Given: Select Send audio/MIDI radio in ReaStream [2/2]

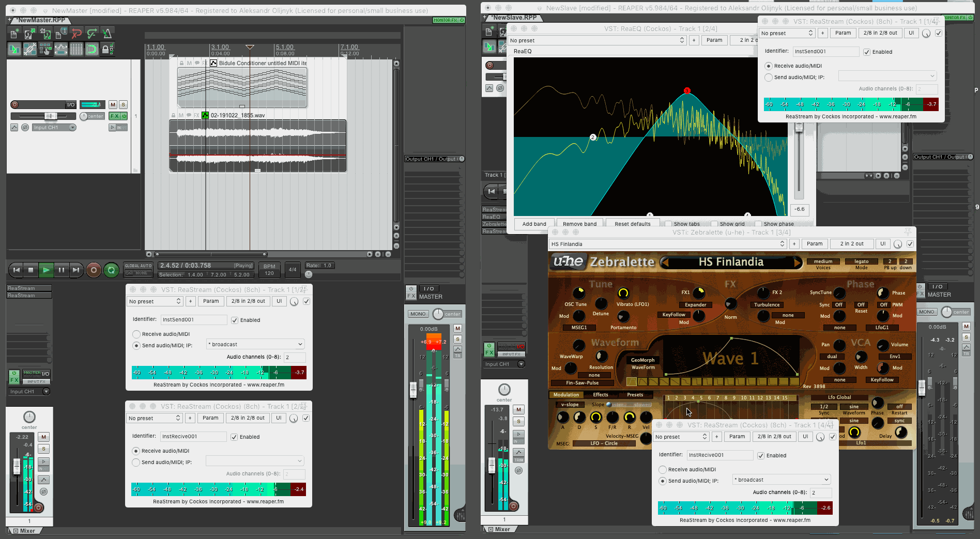Looking at the screenshot, I should pyautogui.click(x=136, y=463).
